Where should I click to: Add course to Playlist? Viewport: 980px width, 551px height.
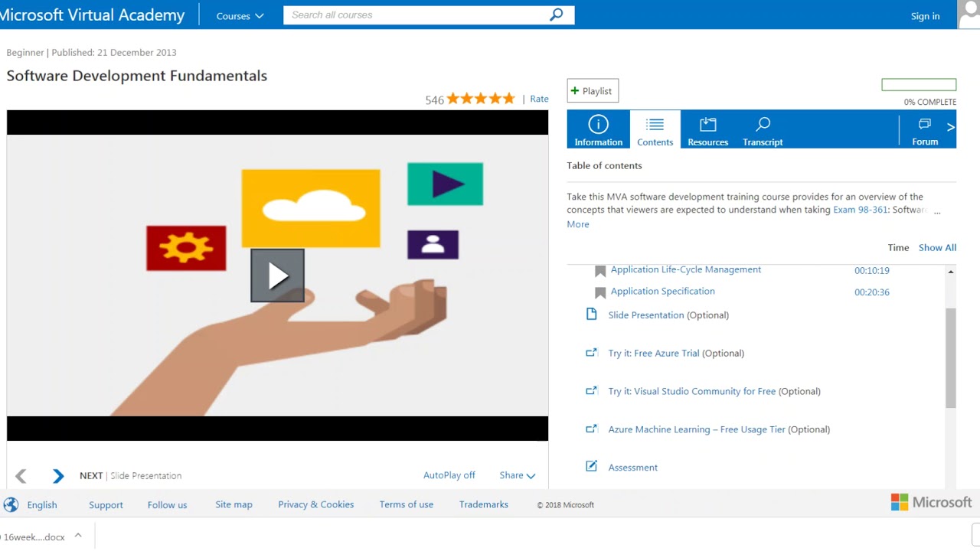click(593, 91)
